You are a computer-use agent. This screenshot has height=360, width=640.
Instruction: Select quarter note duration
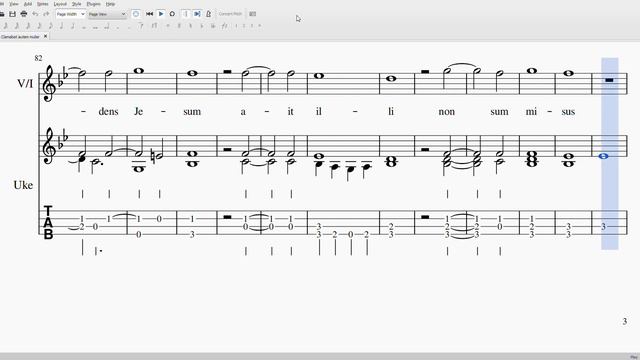click(61, 26)
